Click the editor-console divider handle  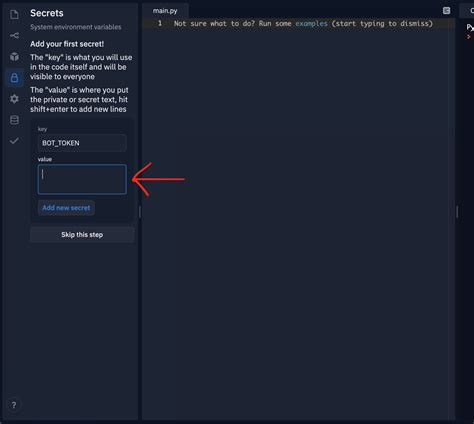pyautogui.click(x=457, y=212)
